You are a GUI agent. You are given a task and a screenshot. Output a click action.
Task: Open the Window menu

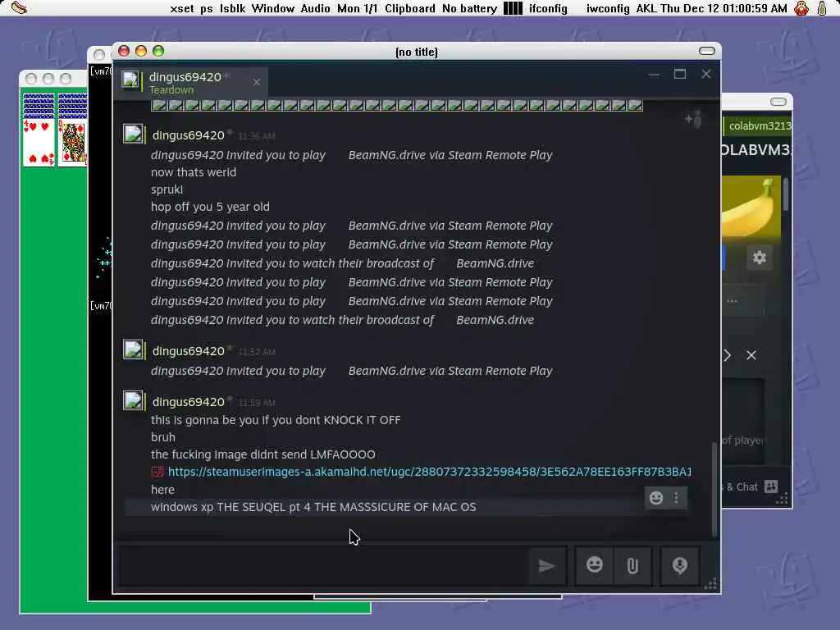[x=273, y=8]
